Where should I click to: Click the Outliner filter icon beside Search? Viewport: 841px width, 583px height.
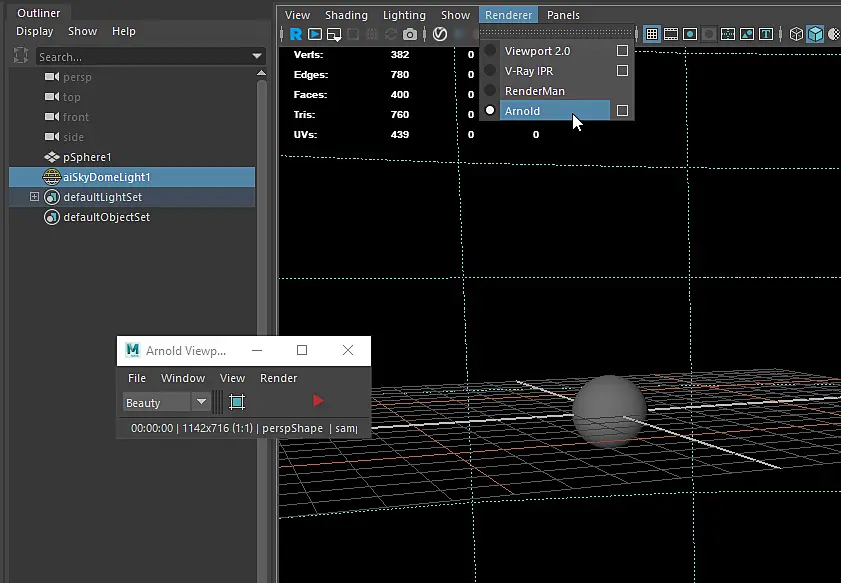21,55
